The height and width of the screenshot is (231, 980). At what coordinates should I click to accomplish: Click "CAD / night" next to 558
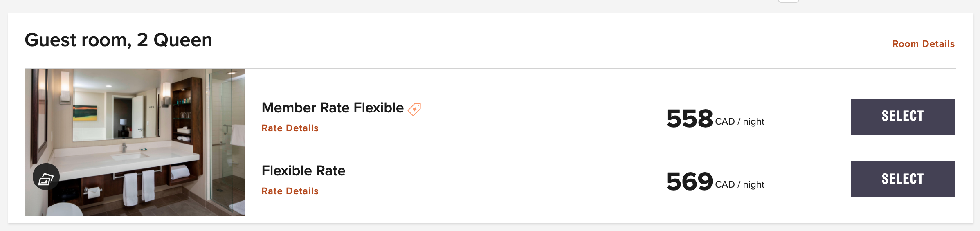[739, 122]
